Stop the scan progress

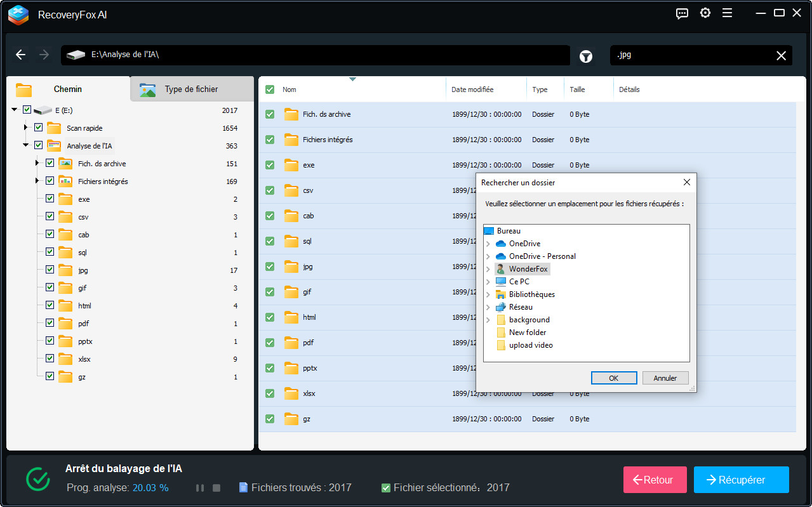[x=216, y=488]
